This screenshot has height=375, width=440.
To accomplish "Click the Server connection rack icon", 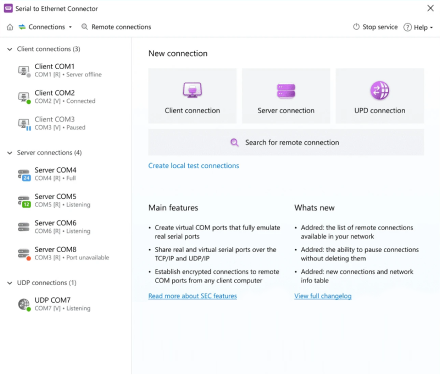I will 286,91.
